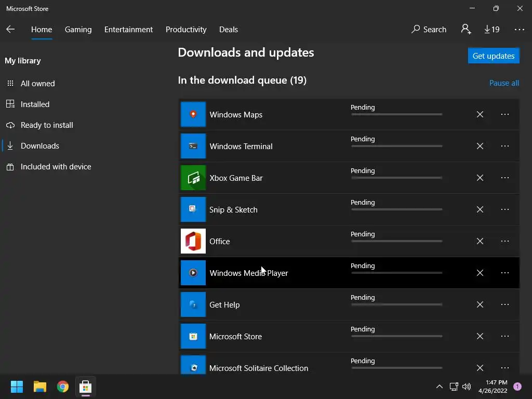The image size is (532, 399).
Task: Select the Xbox Game Bar app name
Action: click(x=236, y=178)
